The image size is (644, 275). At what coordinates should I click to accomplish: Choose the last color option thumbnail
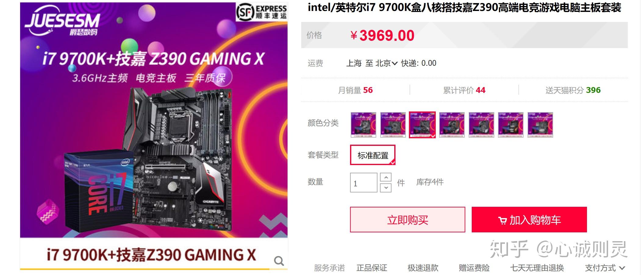tap(540, 125)
